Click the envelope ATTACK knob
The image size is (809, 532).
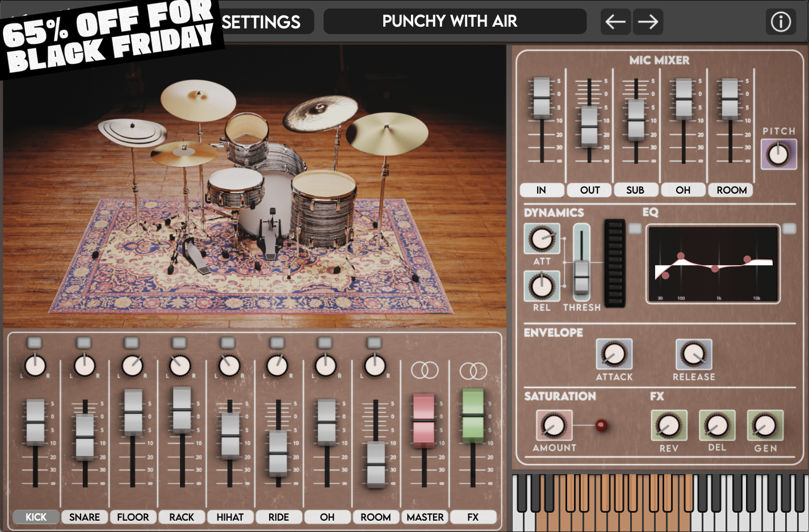tap(614, 354)
